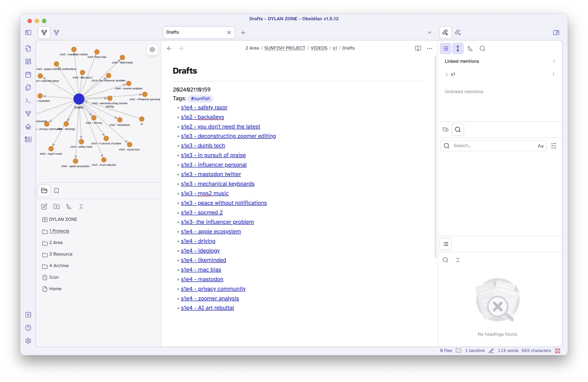
Task: Open graph settings gear in graph panel
Action: point(152,49)
